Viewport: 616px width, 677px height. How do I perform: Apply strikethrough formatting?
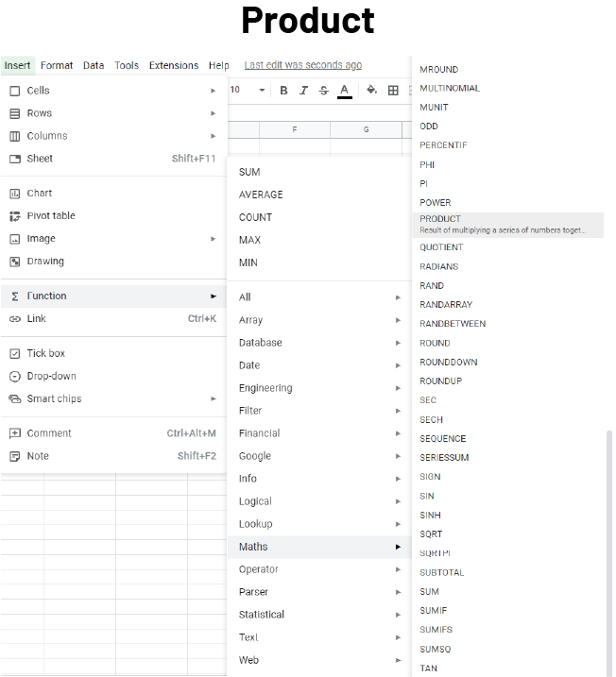324,91
